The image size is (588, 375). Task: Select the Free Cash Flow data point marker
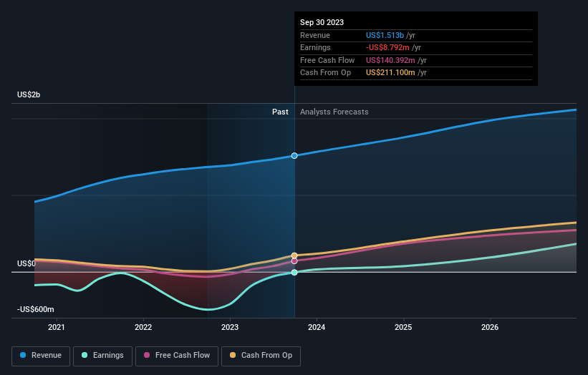pyautogui.click(x=294, y=261)
